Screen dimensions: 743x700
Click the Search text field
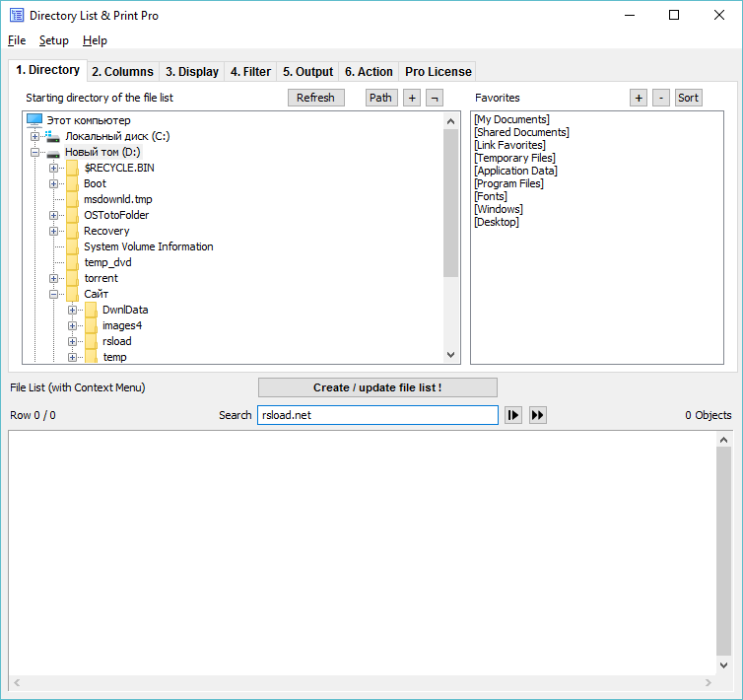[x=377, y=415]
